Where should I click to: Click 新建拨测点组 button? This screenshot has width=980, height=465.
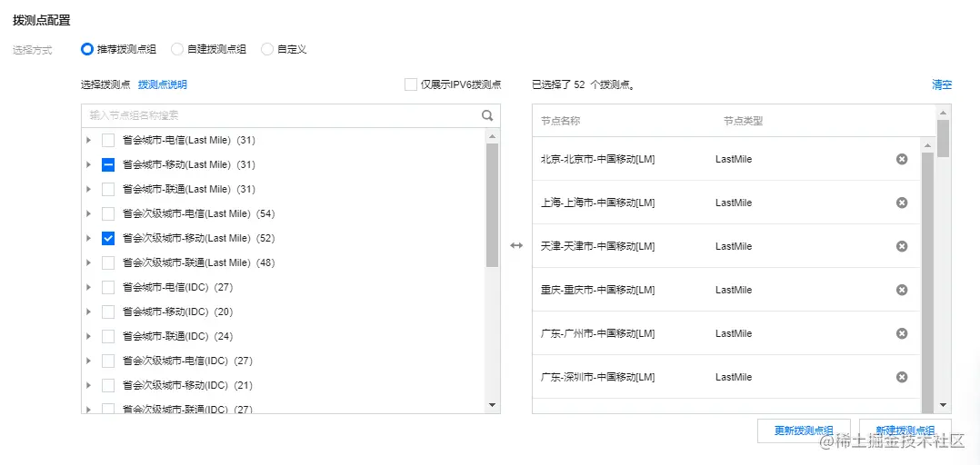click(x=905, y=430)
